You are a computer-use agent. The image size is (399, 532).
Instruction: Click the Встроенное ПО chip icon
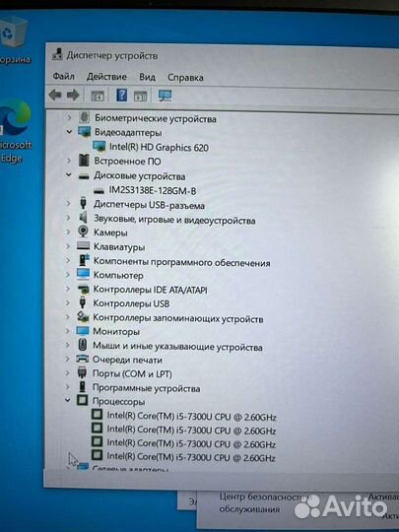click(x=84, y=161)
